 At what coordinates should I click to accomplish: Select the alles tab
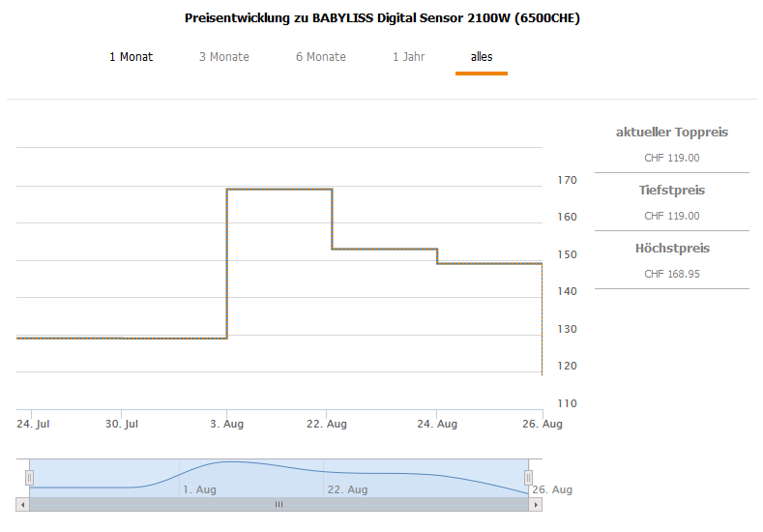tap(482, 57)
